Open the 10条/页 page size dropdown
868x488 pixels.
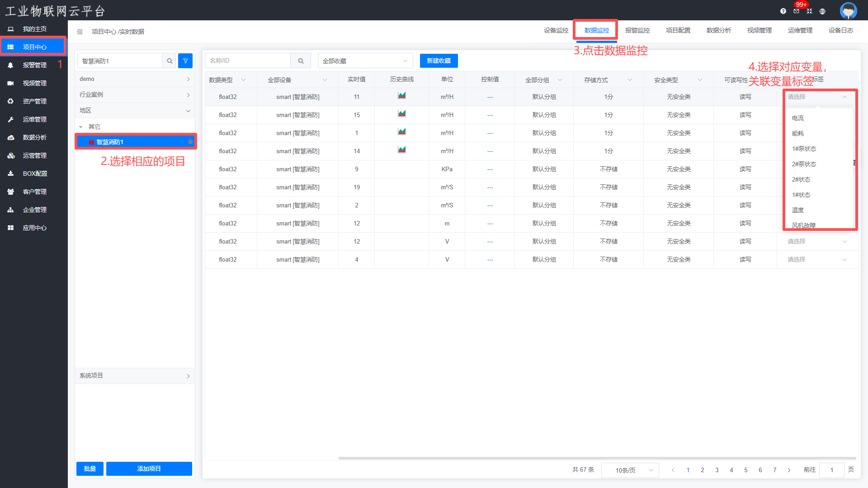click(x=630, y=470)
